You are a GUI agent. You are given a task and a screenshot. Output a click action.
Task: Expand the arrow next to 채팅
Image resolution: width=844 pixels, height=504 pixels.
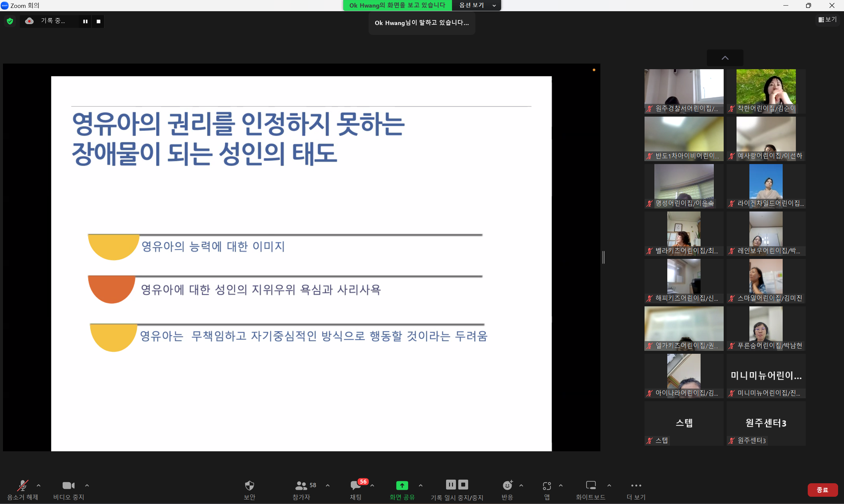(x=372, y=486)
